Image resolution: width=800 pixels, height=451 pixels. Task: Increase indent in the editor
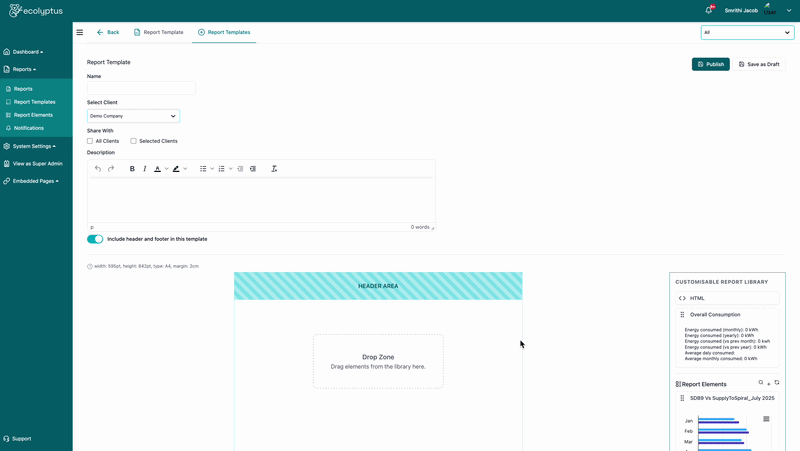(x=253, y=168)
